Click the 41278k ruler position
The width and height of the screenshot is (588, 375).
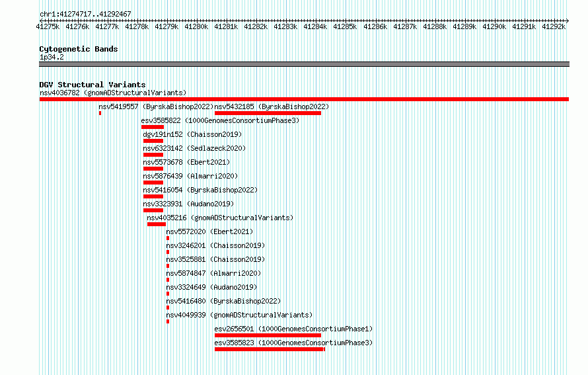pyautogui.click(x=137, y=26)
